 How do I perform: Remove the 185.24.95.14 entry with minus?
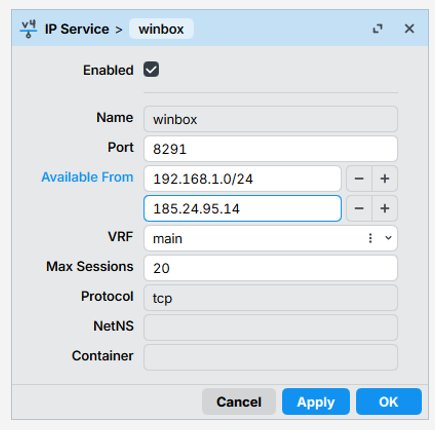click(x=359, y=209)
